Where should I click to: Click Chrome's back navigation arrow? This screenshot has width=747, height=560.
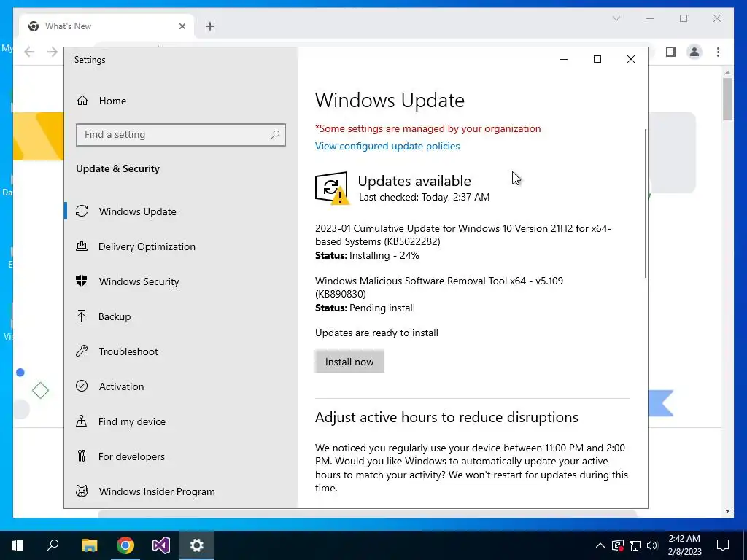(x=29, y=52)
